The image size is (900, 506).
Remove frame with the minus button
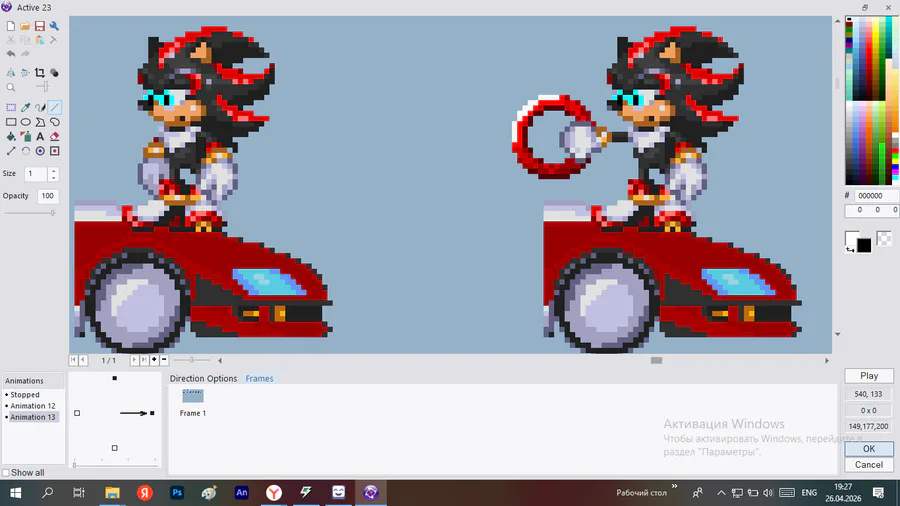[164, 360]
